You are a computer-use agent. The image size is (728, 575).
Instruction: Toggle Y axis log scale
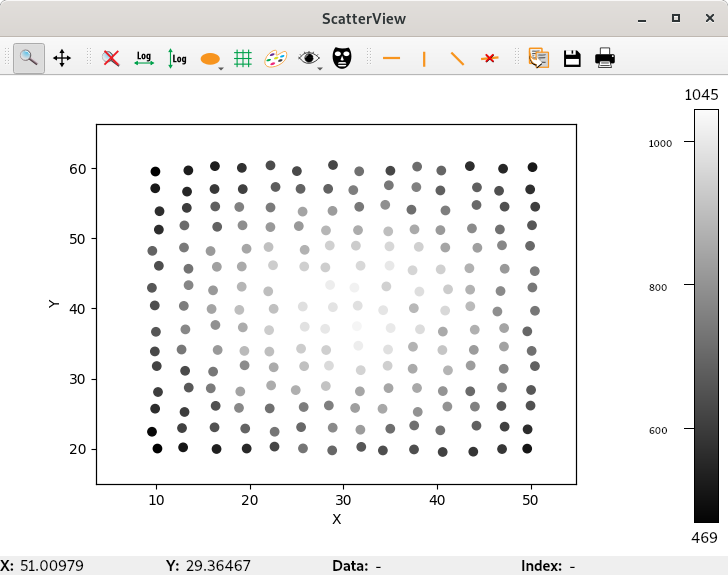(x=177, y=58)
